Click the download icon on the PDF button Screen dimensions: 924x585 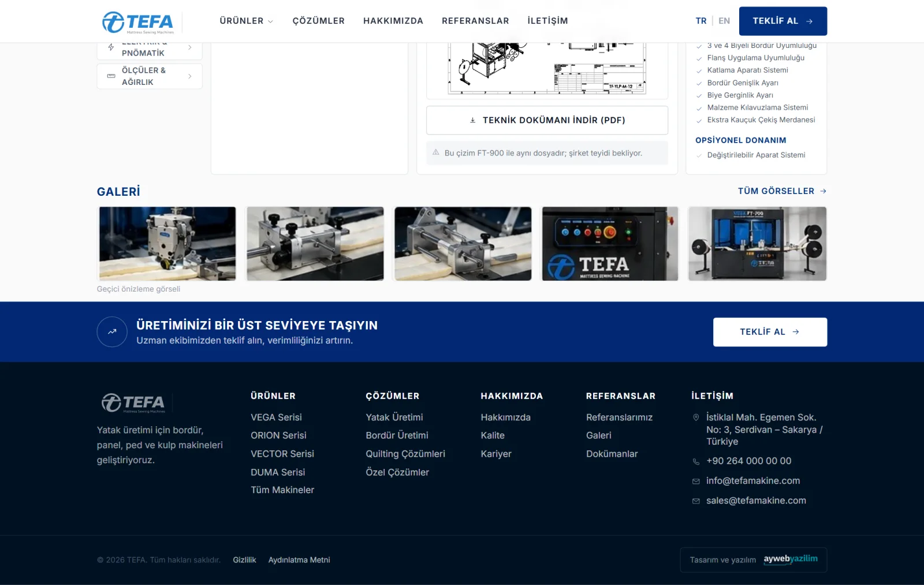point(472,120)
